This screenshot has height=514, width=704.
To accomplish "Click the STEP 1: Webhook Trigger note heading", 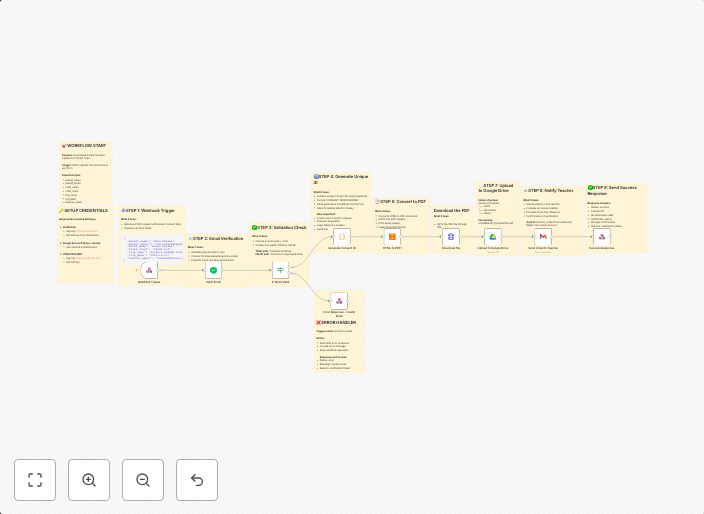I will click(x=148, y=211).
